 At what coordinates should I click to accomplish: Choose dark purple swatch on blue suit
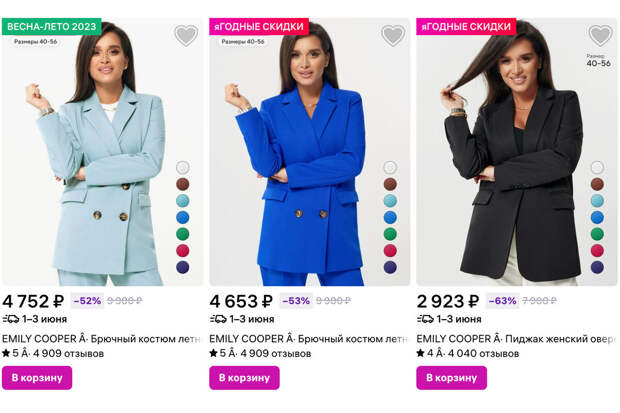pyautogui.click(x=390, y=267)
